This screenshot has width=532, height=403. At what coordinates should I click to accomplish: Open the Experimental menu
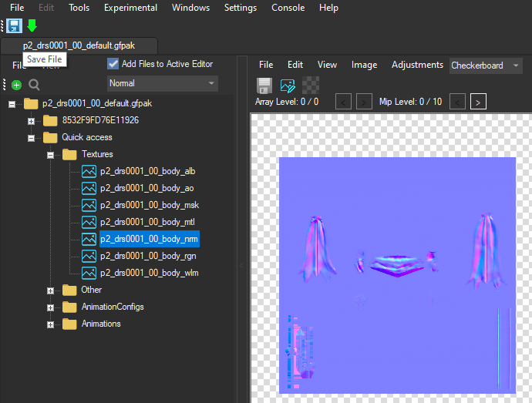tap(130, 8)
